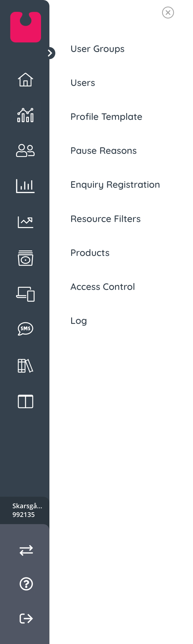Select the split panel layout icon

25,401
